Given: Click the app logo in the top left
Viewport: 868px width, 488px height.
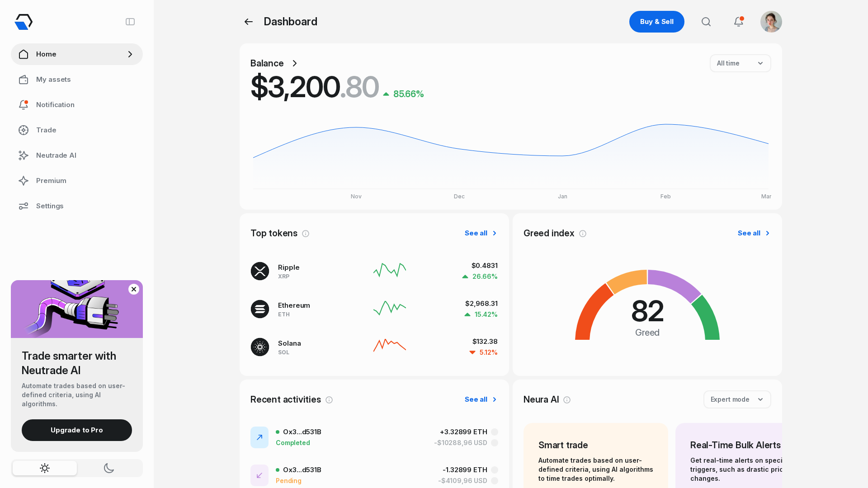Looking at the screenshot, I should tap(23, 21).
